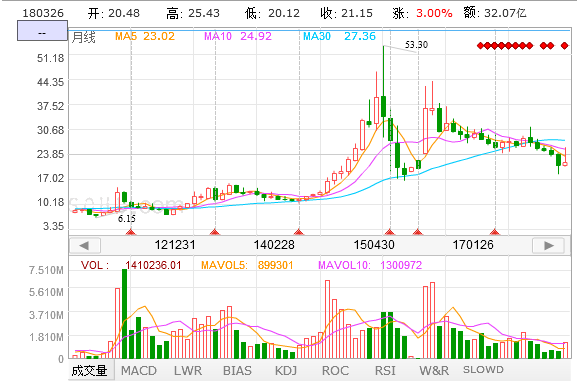Switch to the LWR indicator tab
The image size is (577, 387).
[188, 370]
